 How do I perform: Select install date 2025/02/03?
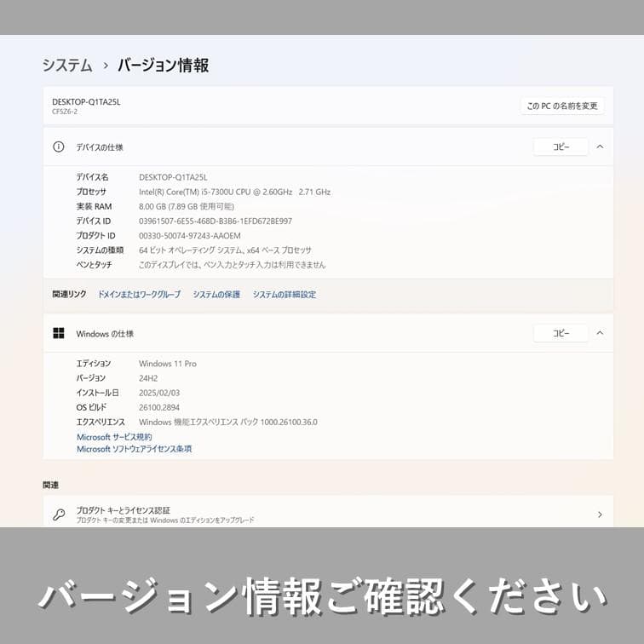pyautogui.click(x=159, y=393)
